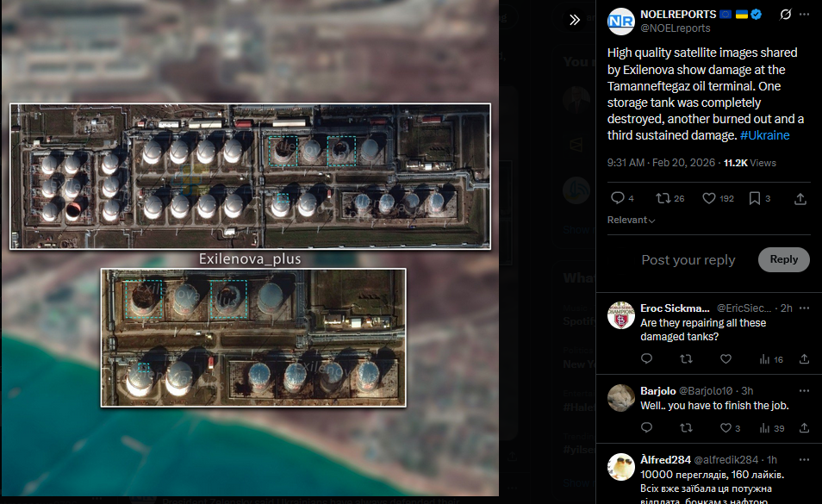Open Barjolo's 3h timestamp
This screenshot has height=504, width=822.
(747, 391)
